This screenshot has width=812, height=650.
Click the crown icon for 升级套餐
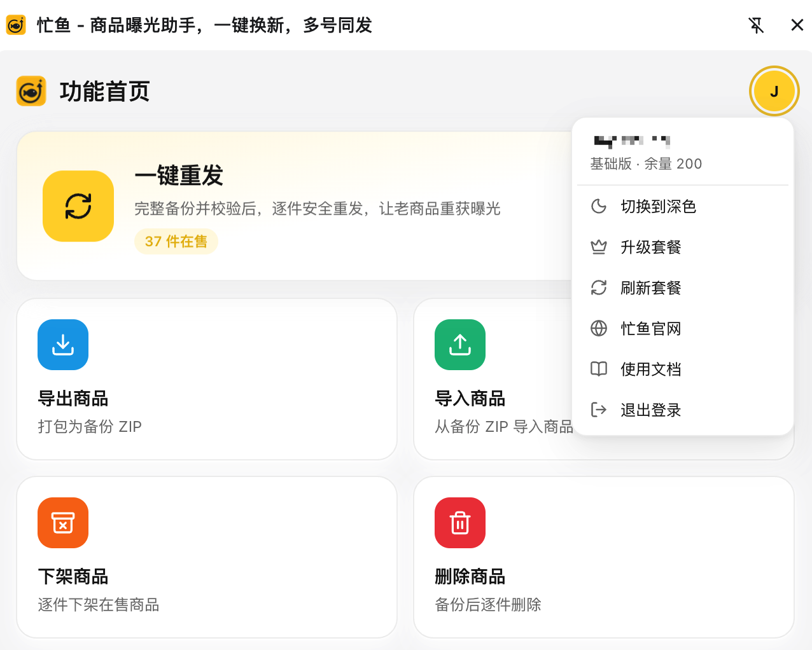[x=599, y=247]
